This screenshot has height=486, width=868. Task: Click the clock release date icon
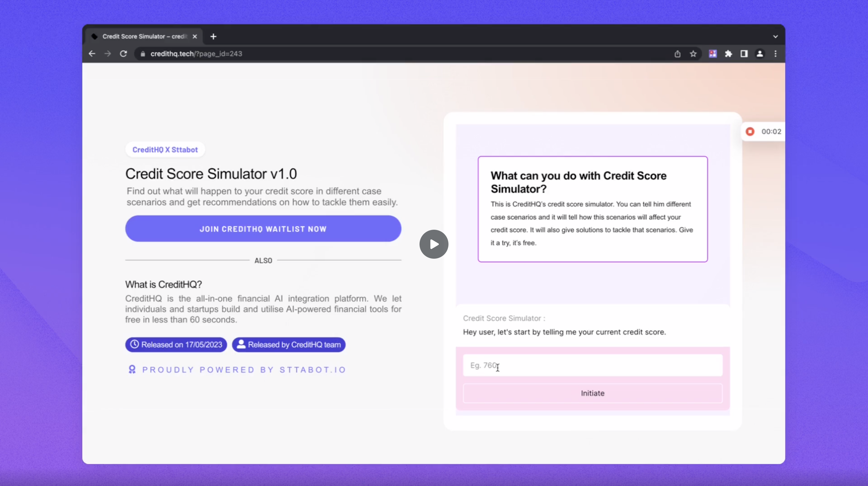pyautogui.click(x=134, y=344)
